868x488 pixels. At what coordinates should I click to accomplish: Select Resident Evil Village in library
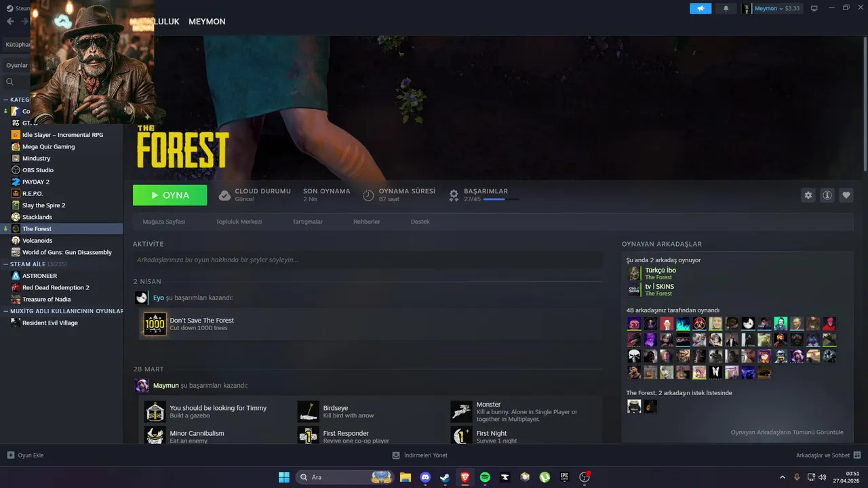coord(50,323)
